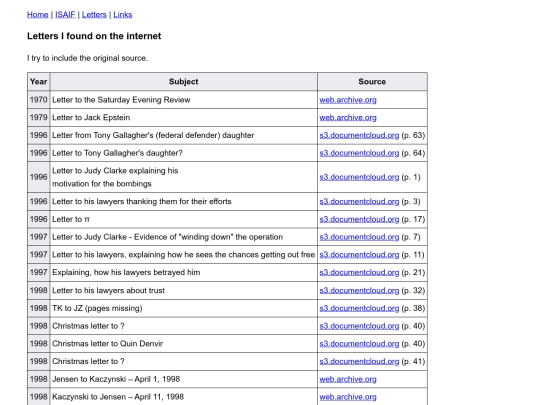Image resolution: width=540 pixels, height=405 pixels.
Task: Click 'chances getting out free' subject cell
Action: coord(184,255)
